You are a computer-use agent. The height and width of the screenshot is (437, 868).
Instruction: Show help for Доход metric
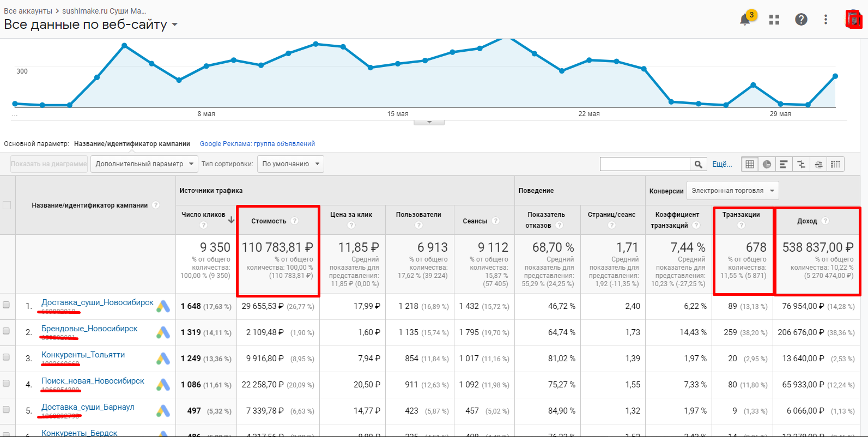(x=825, y=221)
